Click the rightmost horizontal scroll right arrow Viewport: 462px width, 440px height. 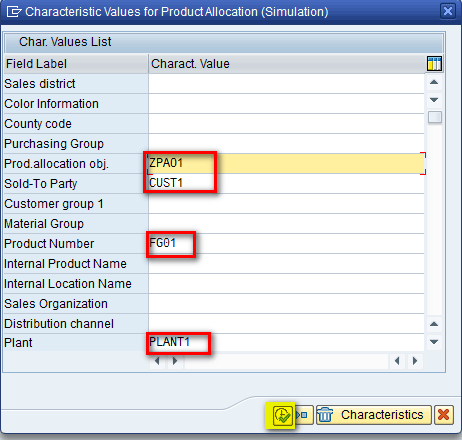415,361
